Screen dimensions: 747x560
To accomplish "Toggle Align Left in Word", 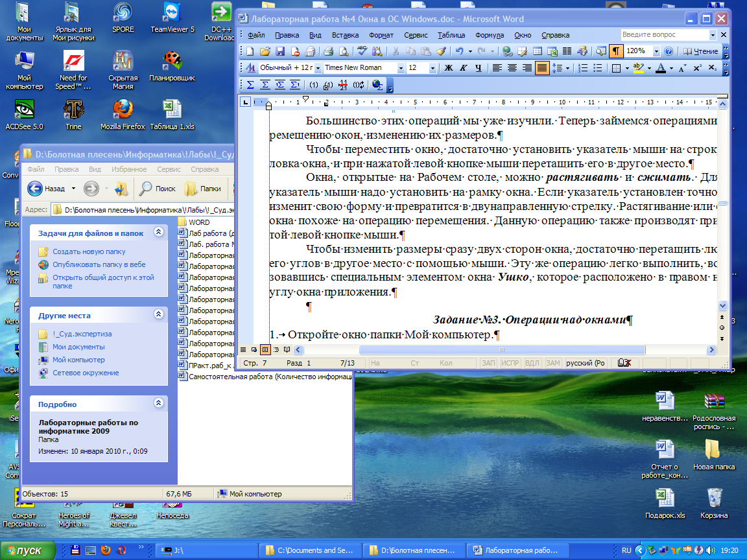I will pos(497,68).
